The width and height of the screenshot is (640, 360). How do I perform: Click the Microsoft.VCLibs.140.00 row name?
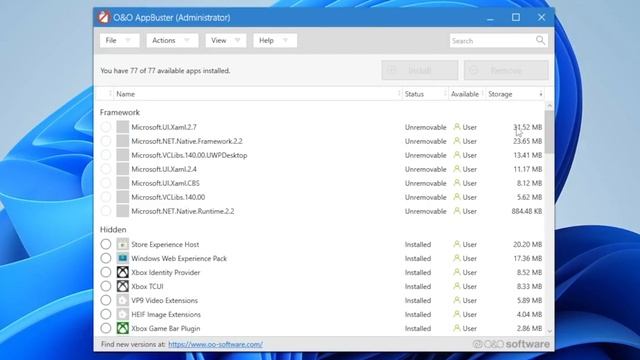(x=168, y=197)
